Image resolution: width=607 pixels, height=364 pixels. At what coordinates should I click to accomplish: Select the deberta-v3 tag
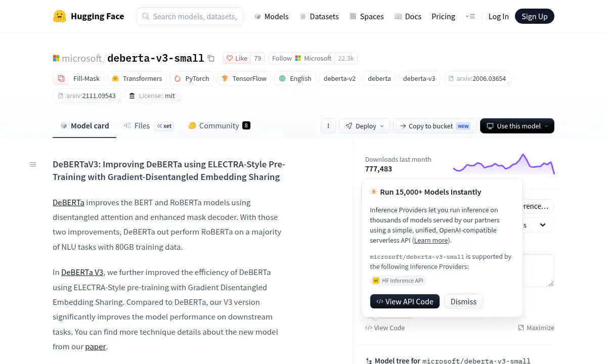pos(419,78)
